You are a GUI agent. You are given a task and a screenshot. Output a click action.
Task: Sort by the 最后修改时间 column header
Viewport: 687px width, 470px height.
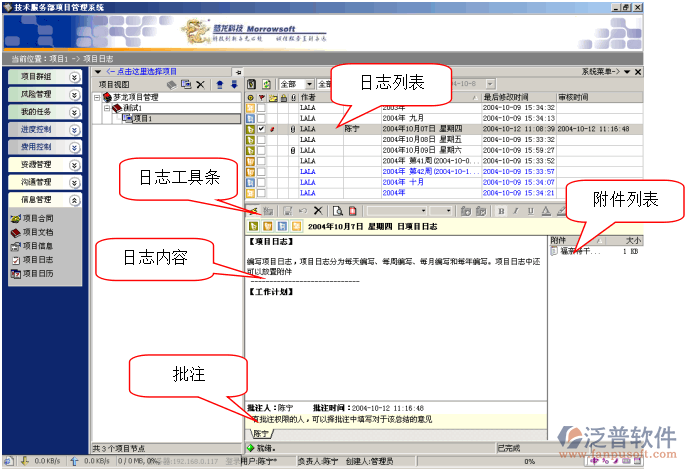[518, 97]
